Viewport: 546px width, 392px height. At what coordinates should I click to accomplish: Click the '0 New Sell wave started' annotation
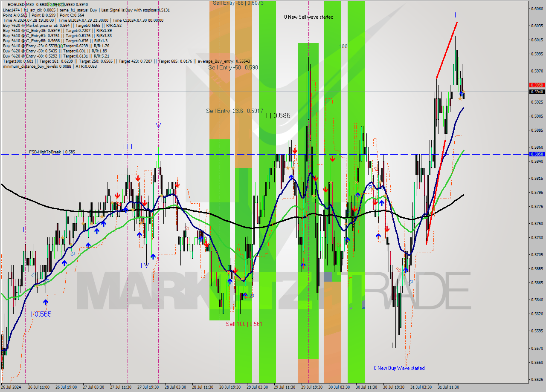pyautogui.click(x=309, y=17)
